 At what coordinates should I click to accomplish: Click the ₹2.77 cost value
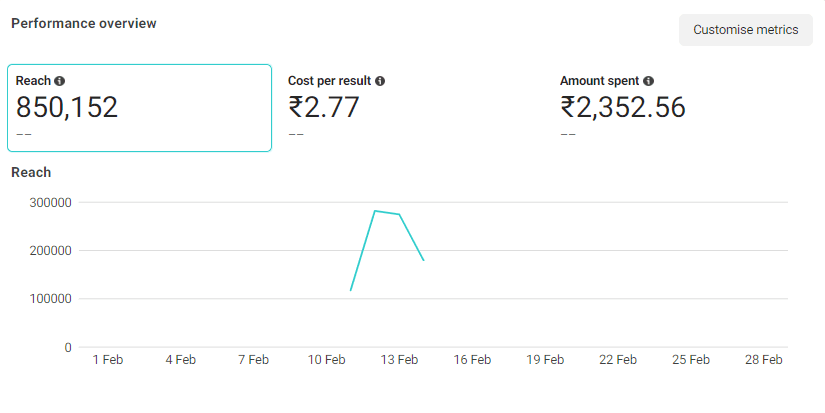[324, 107]
